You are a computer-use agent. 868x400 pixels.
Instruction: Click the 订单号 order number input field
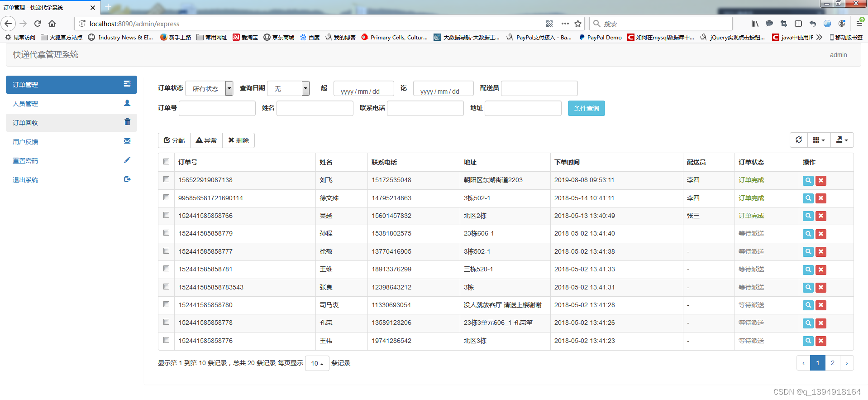217,108
